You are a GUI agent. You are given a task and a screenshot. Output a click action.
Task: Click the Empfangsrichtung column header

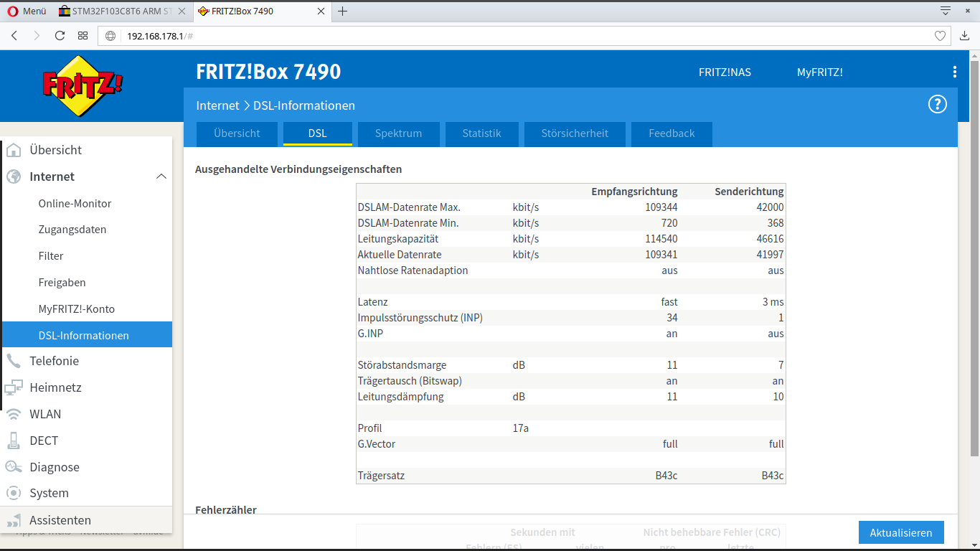(634, 192)
